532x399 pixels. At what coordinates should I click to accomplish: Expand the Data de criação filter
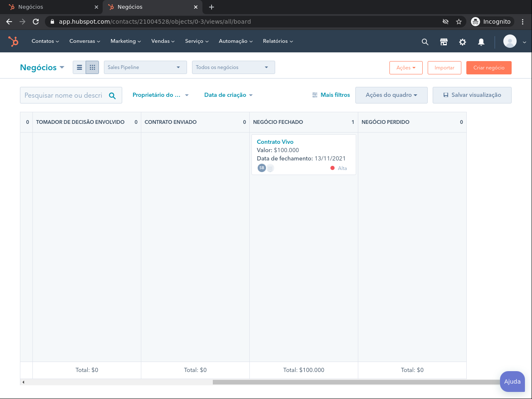tap(229, 95)
